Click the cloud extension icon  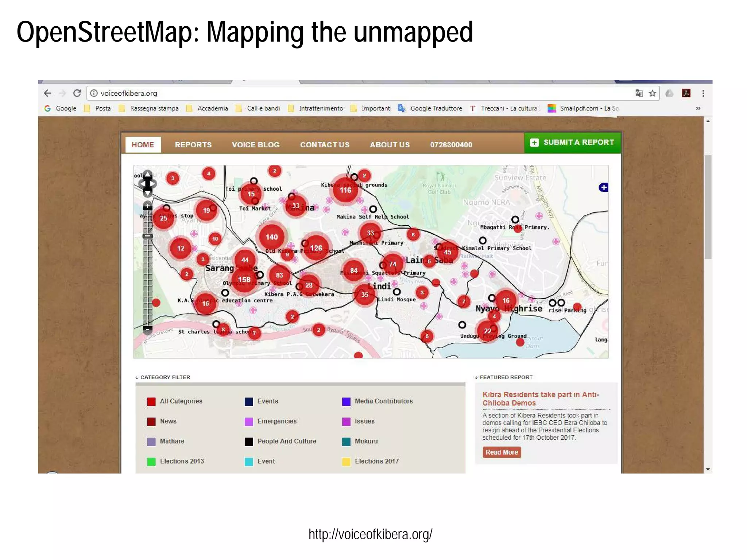[669, 93]
